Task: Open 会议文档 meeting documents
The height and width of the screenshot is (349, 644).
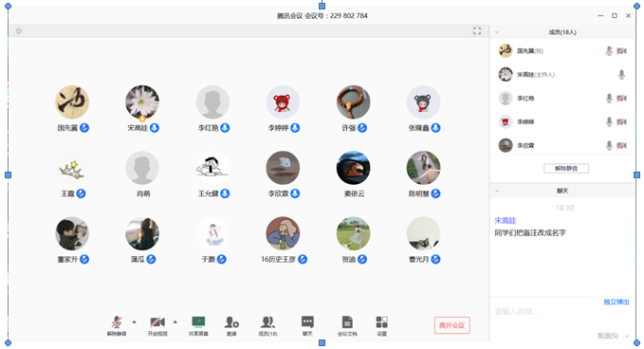Action: click(x=347, y=321)
